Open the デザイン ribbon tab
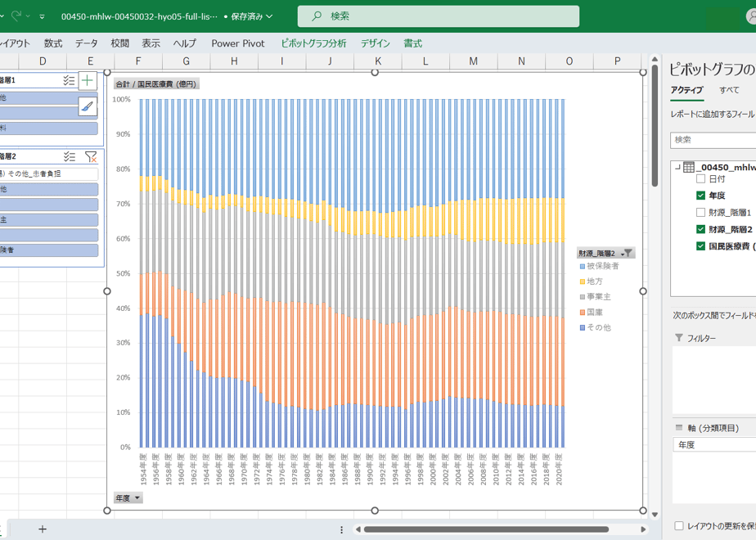 375,43
